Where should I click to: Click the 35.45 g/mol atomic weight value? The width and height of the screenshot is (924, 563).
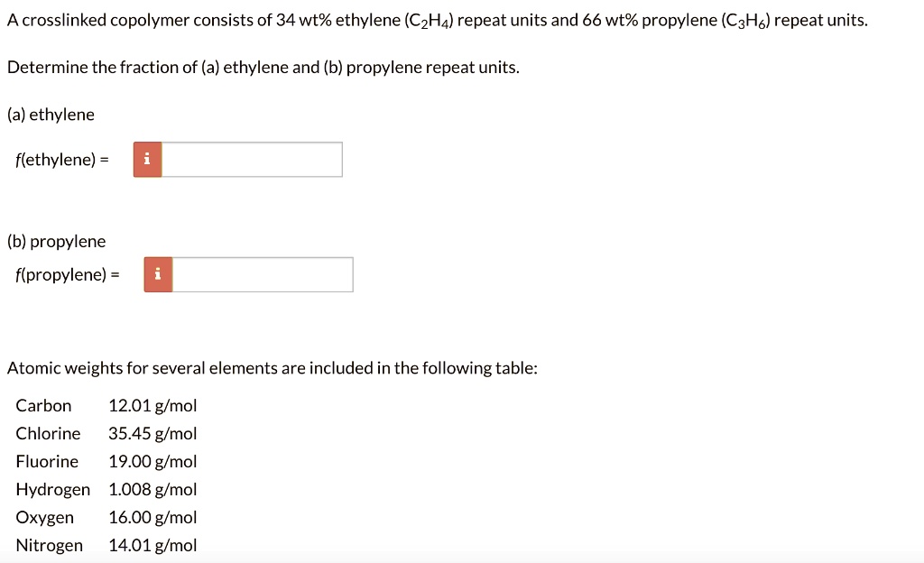[x=152, y=433]
